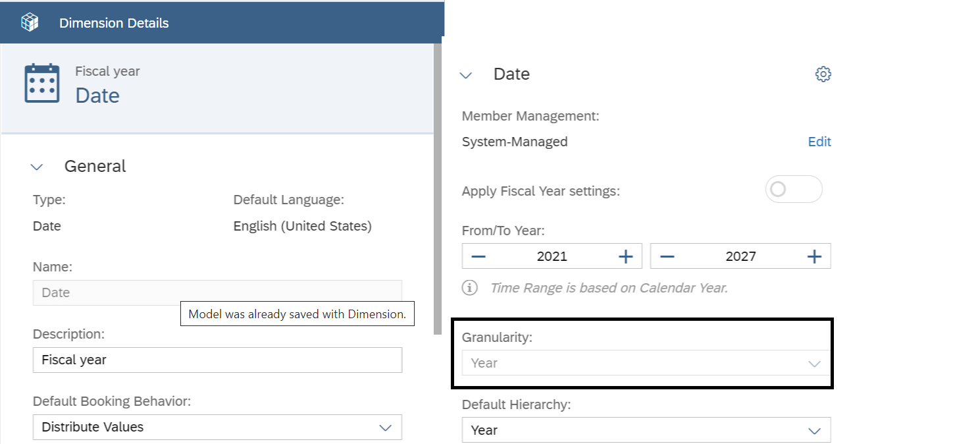Click Edit link for Member Management
Image resolution: width=980 pixels, height=444 pixels.
pos(819,142)
